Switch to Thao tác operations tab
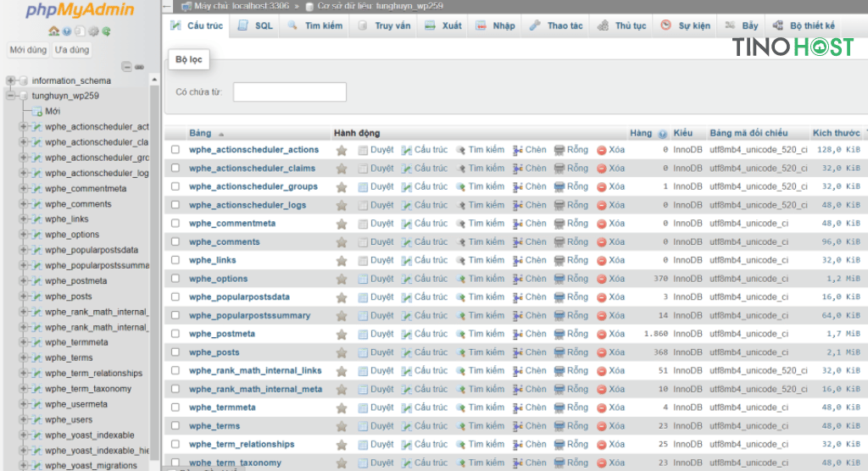The width and height of the screenshot is (868, 471). [556, 25]
